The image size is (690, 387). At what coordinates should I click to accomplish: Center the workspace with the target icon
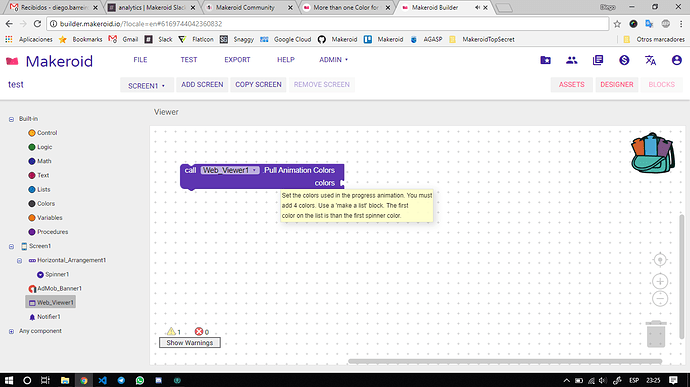pos(660,260)
